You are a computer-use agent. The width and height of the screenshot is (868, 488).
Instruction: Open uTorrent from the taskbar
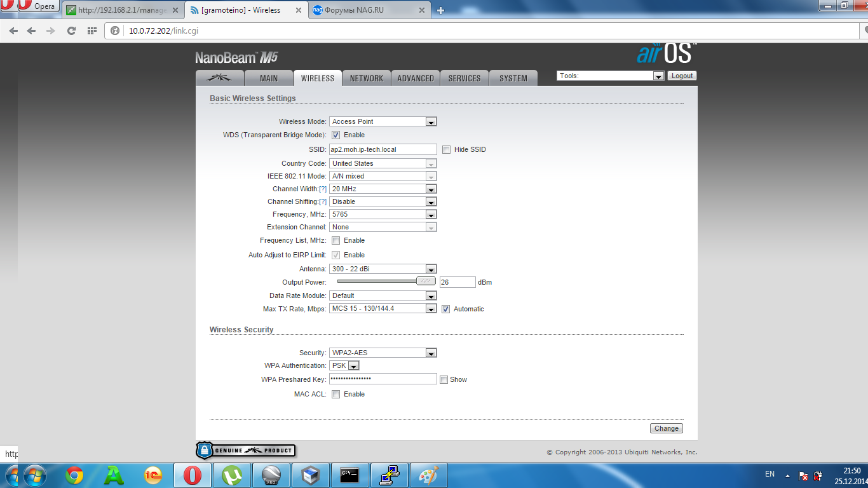[x=232, y=475]
